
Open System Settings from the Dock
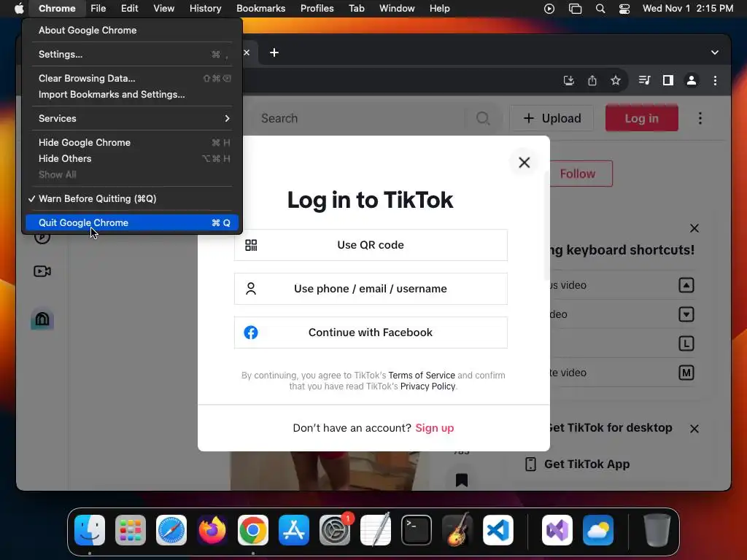point(334,530)
